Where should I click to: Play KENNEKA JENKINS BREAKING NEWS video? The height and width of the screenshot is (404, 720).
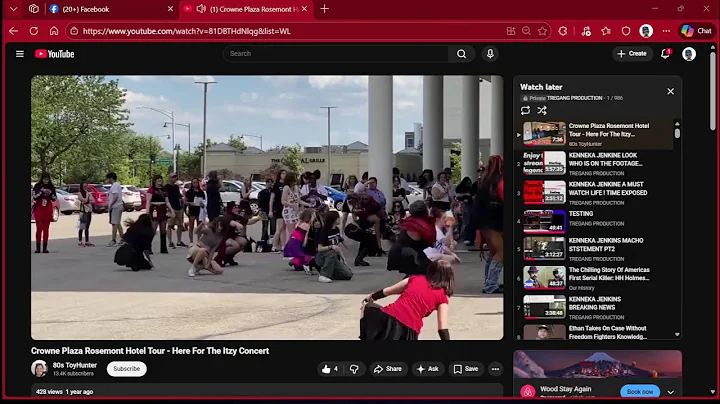point(595,308)
